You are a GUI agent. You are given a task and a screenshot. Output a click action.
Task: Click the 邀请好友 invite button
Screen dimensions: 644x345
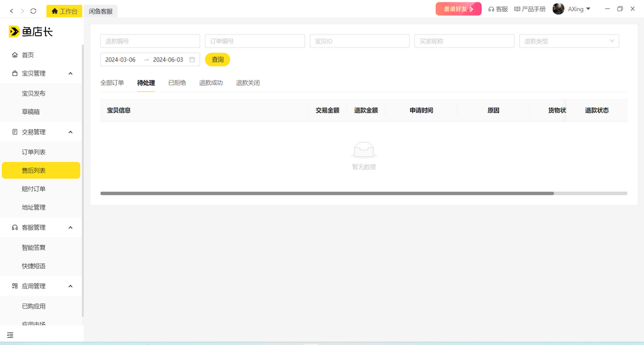[457, 8]
